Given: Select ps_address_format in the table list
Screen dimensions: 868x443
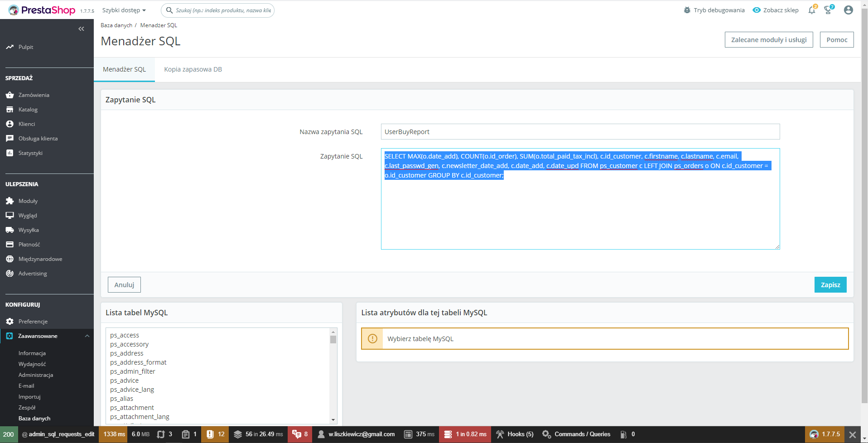Looking at the screenshot, I should 138,362.
